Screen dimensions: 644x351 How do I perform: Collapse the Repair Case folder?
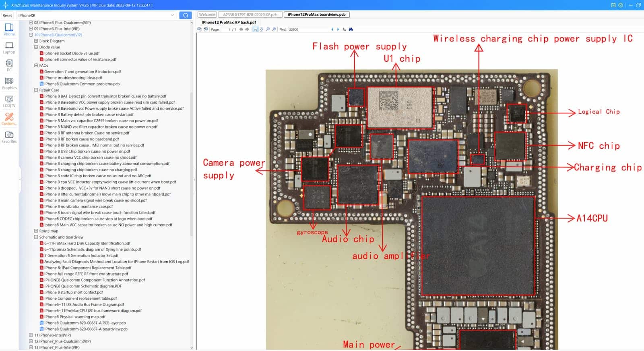36,90
